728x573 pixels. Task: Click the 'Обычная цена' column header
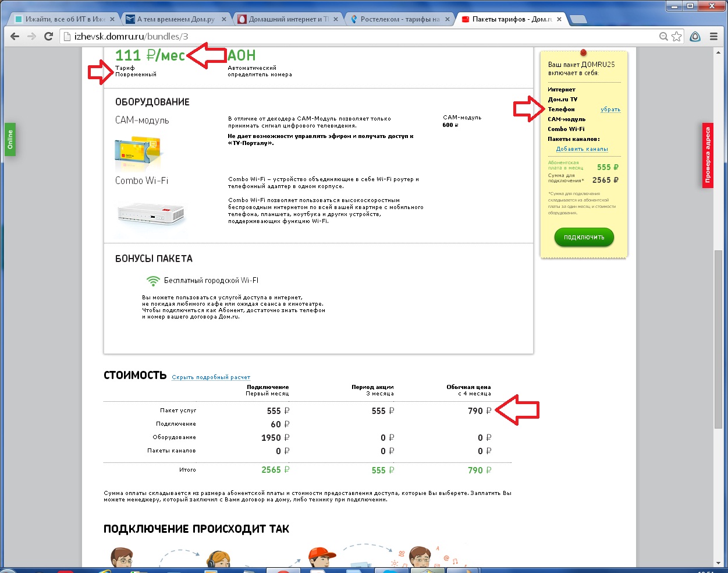point(468,387)
